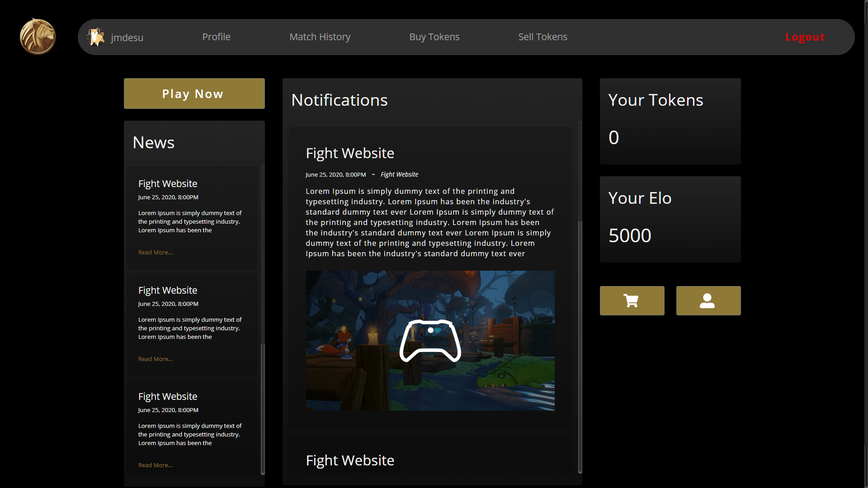
Task: Click the jmdesu user avatar
Action: click(x=96, y=37)
